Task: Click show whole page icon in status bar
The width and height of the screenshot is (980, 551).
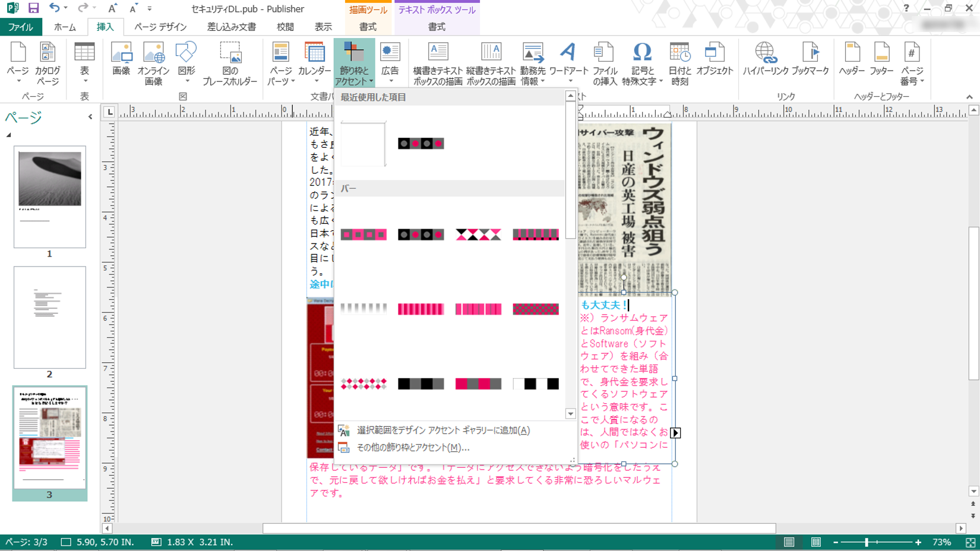Action: coord(970,542)
